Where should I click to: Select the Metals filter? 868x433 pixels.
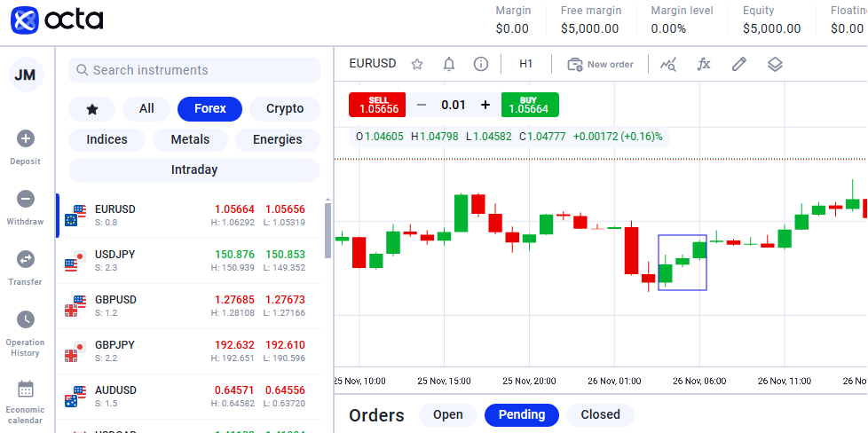click(190, 140)
